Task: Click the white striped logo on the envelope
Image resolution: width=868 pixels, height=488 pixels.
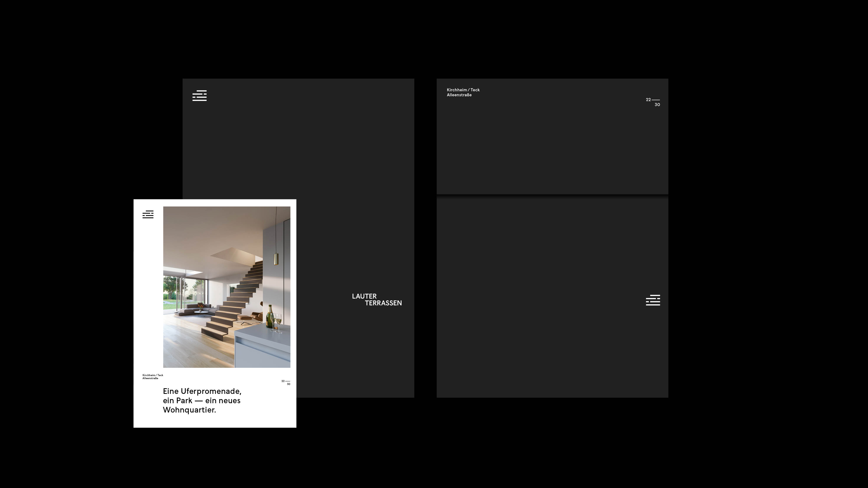Action: 653,300
